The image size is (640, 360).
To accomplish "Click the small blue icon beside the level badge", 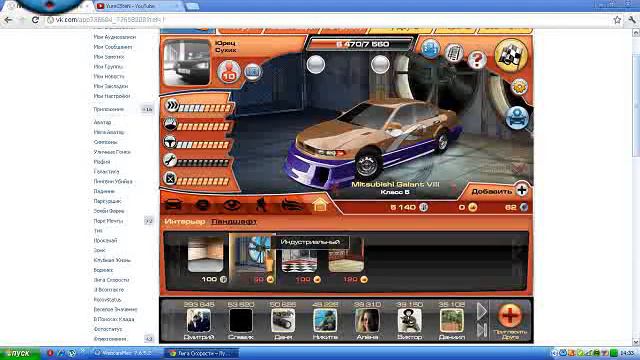I will [253, 72].
